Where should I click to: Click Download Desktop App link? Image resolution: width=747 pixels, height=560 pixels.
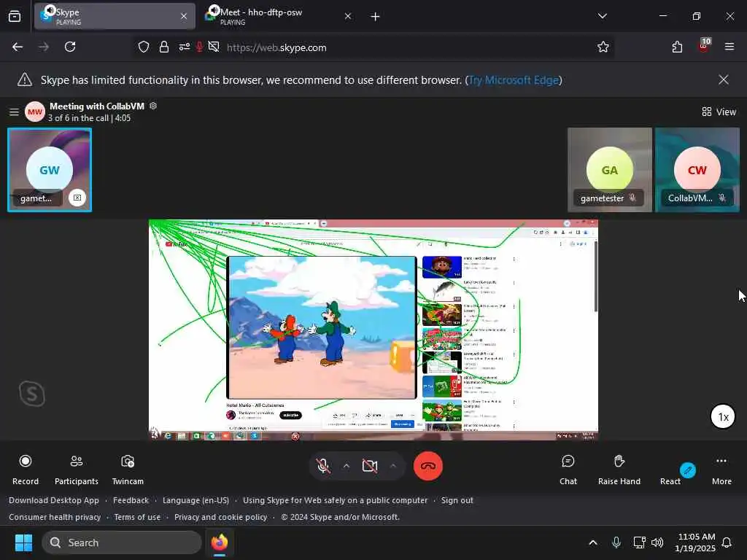tap(54, 500)
